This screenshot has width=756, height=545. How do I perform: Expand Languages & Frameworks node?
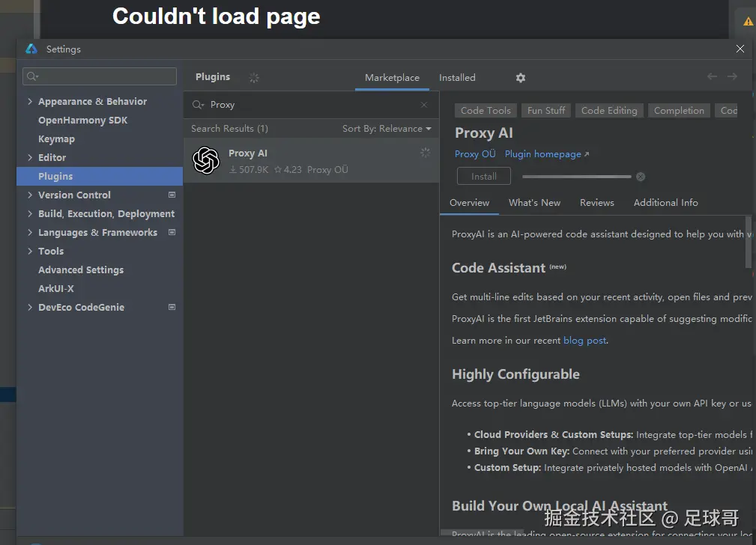coord(30,232)
